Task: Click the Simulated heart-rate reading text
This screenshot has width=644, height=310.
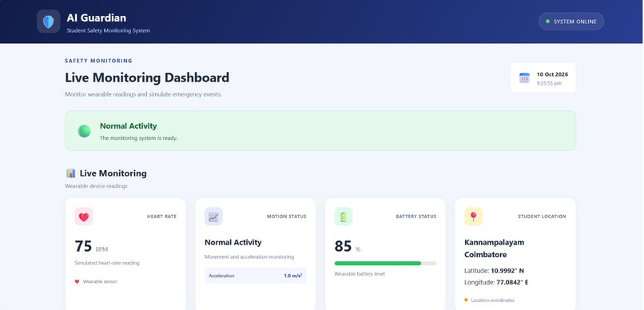Action: pos(107,263)
